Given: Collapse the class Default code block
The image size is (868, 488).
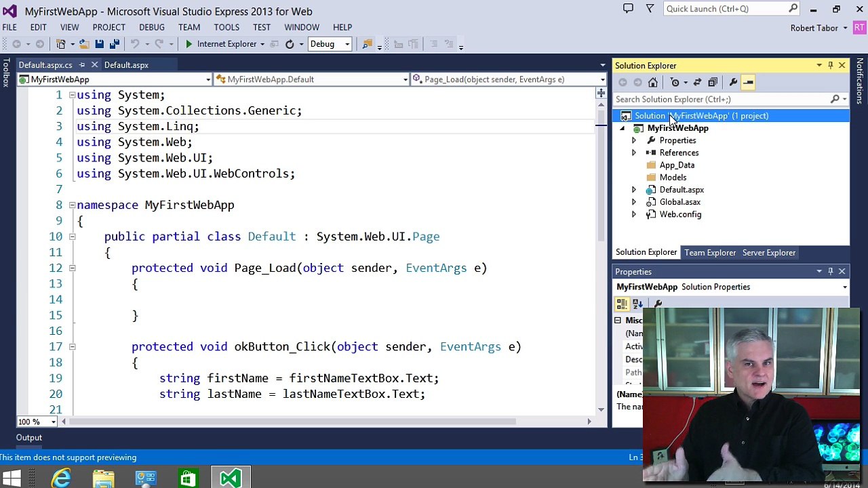Looking at the screenshot, I should pos(72,237).
